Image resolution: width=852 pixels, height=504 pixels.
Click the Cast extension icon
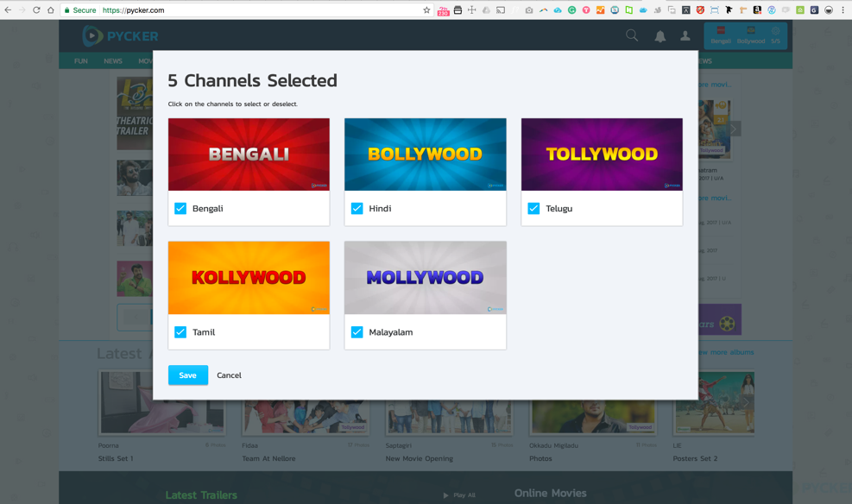[501, 9]
